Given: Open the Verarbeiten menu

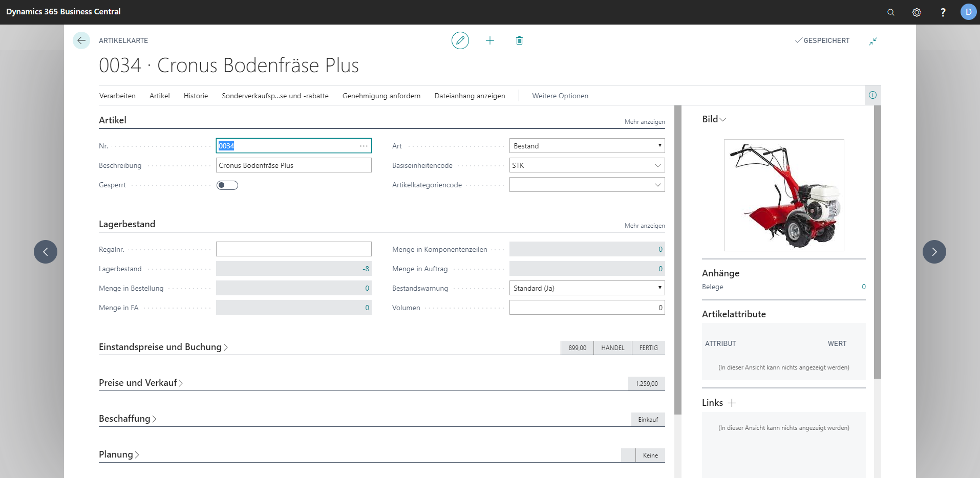Looking at the screenshot, I should coord(117,96).
